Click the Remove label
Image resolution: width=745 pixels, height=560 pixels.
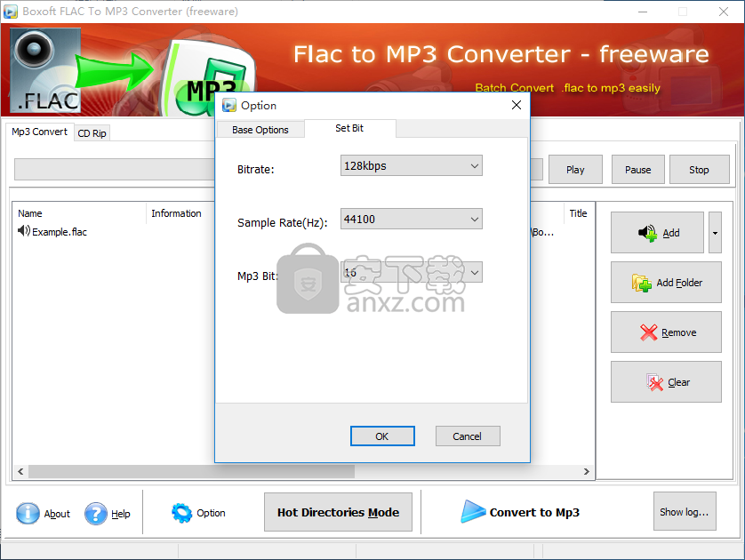point(679,332)
